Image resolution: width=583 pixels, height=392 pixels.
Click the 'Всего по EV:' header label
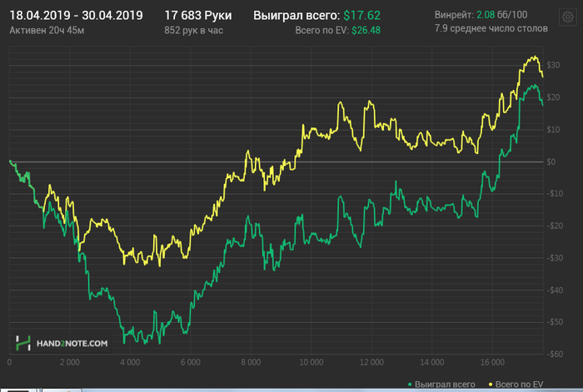click(x=322, y=31)
